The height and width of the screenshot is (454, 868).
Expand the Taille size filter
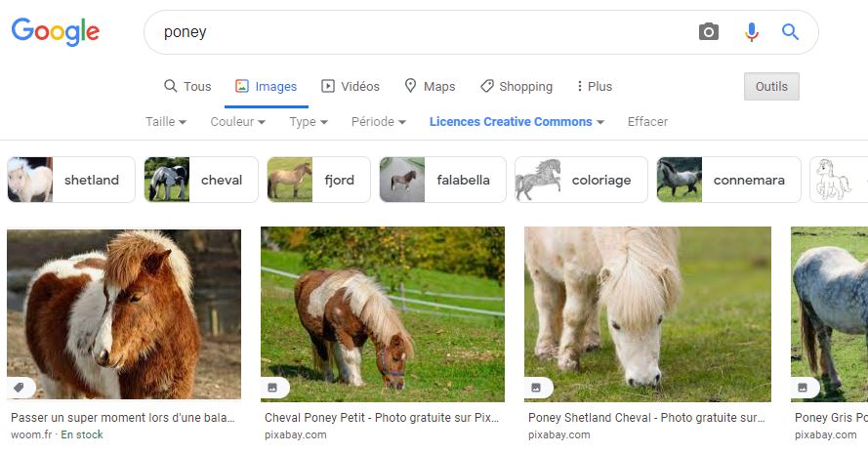click(x=166, y=122)
